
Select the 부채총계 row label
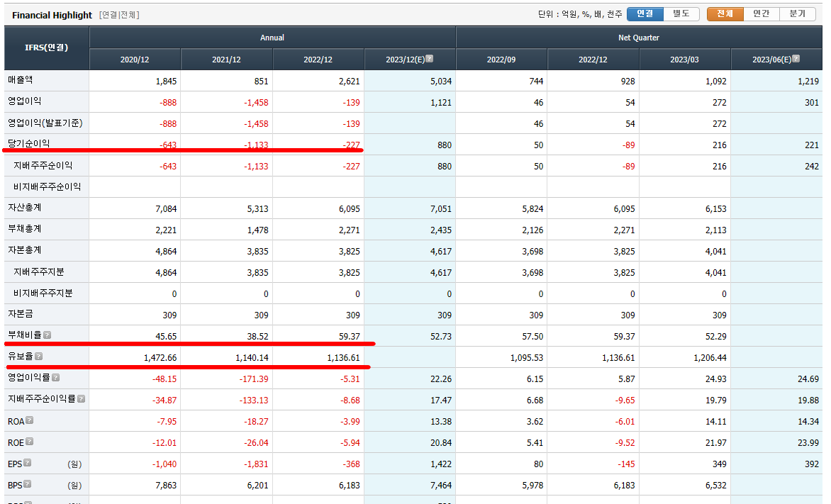tap(24, 229)
